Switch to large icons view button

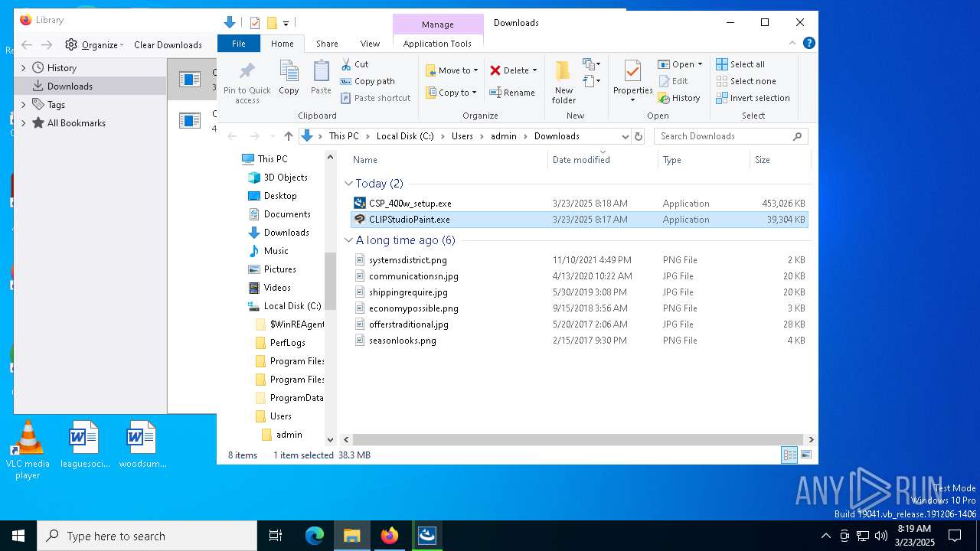click(x=806, y=455)
